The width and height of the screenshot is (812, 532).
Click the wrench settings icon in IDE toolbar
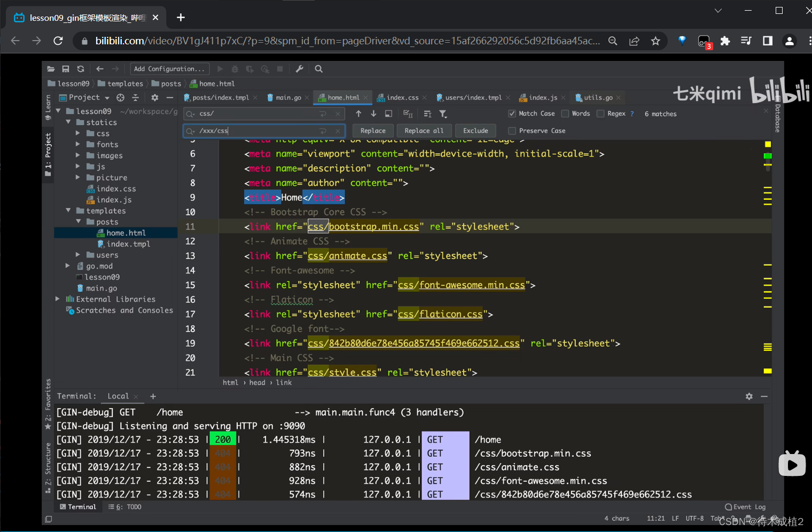click(x=299, y=69)
